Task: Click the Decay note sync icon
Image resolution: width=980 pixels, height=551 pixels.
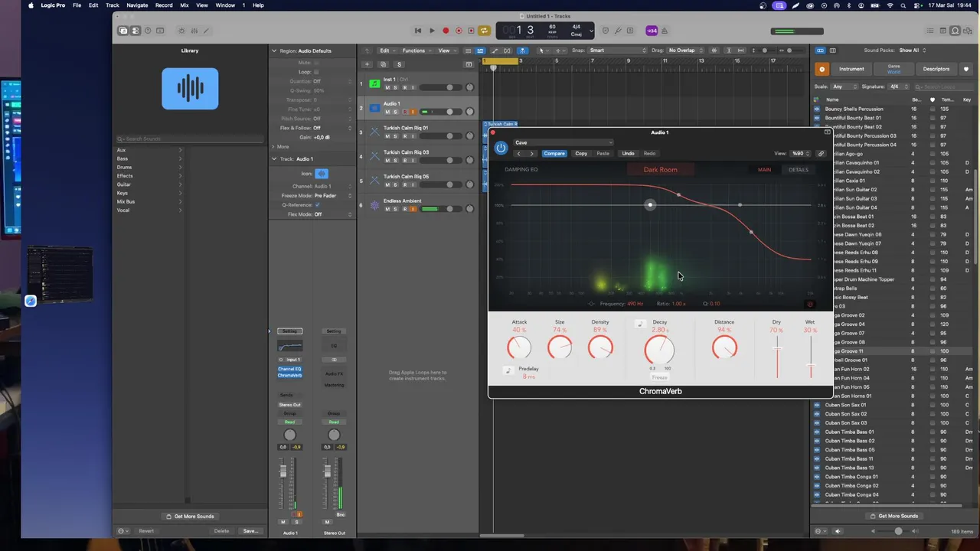Action: point(640,324)
